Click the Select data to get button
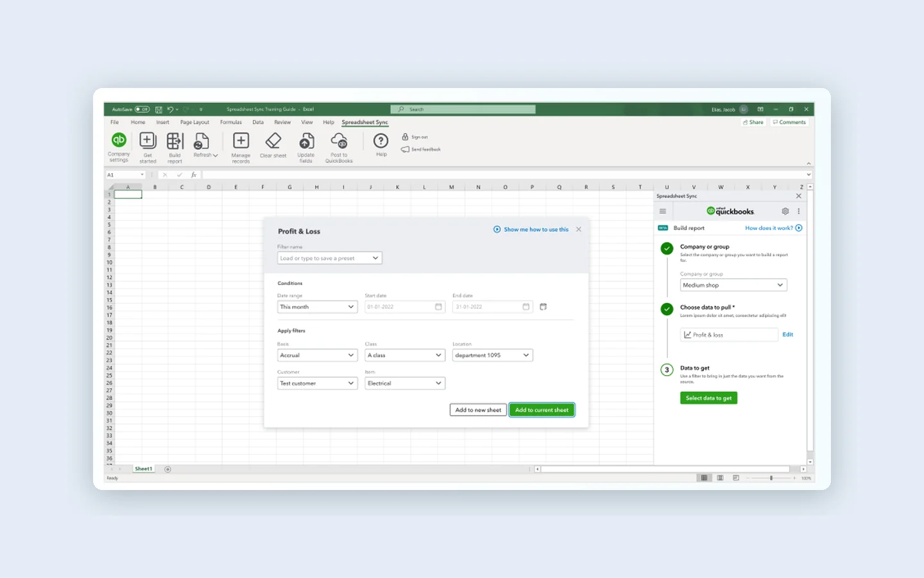The width and height of the screenshot is (924, 578). (708, 398)
